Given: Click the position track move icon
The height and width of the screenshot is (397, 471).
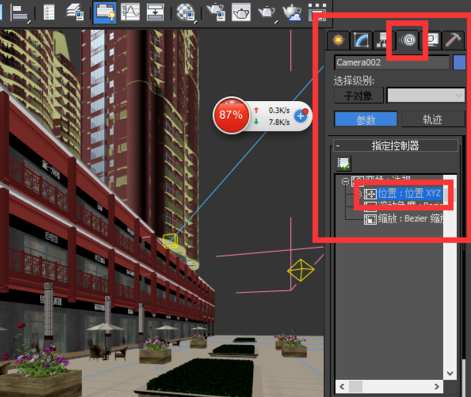Looking at the screenshot, I should (x=370, y=194).
